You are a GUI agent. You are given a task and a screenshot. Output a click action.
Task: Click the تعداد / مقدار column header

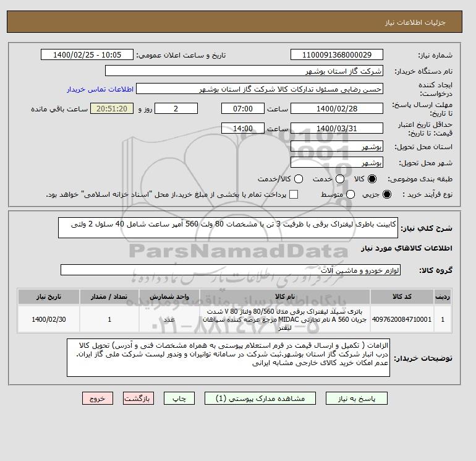tap(109, 296)
